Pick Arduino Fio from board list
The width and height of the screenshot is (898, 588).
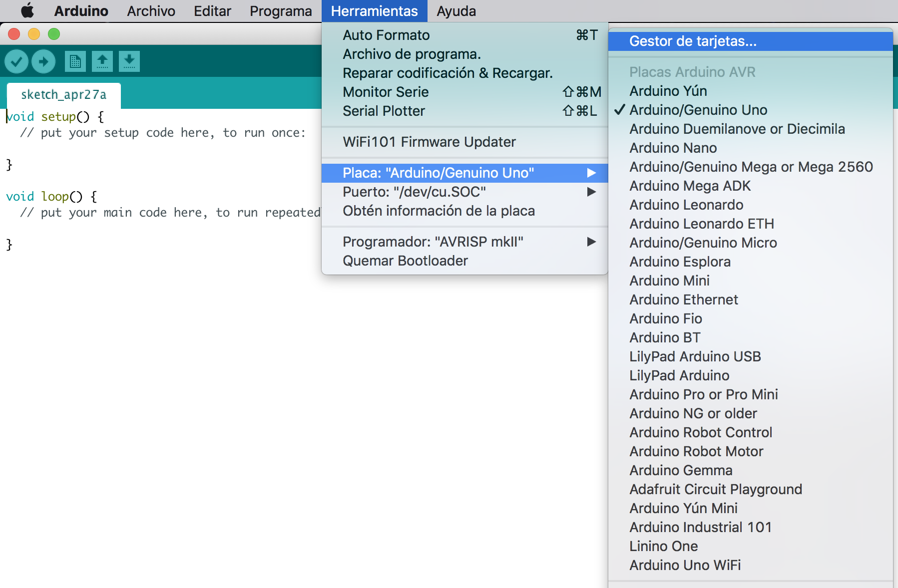click(x=751, y=318)
